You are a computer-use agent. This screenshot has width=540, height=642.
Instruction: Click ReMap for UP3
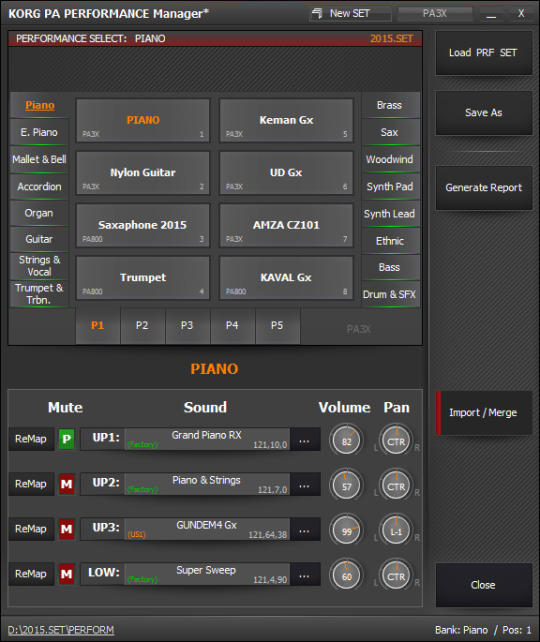(x=31, y=529)
